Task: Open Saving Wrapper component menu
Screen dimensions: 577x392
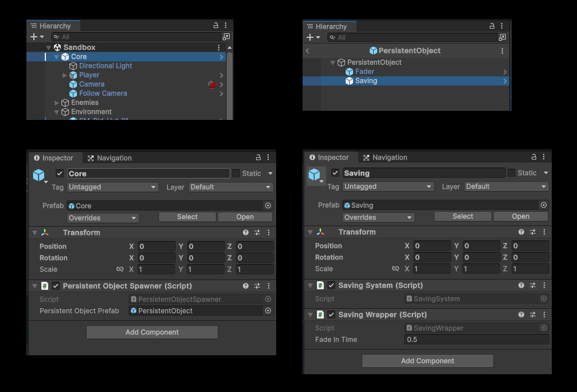Action: tap(544, 315)
